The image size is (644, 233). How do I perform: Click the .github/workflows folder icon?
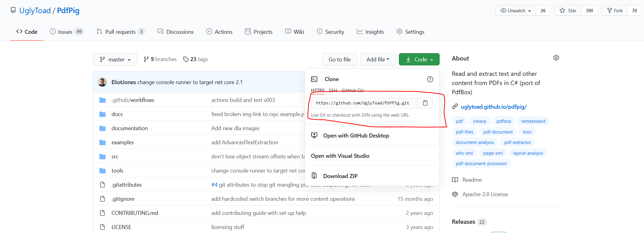(x=102, y=100)
